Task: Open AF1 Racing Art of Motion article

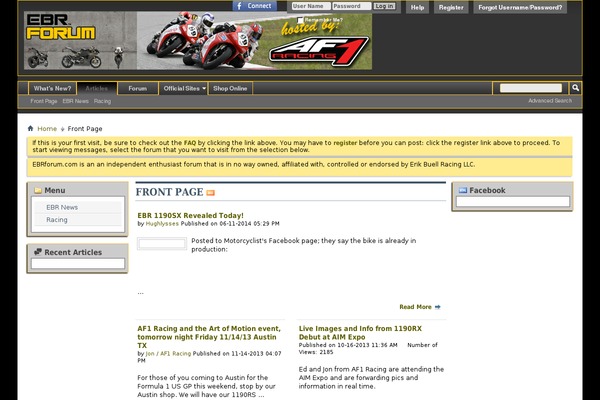Action: pyautogui.click(x=209, y=337)
